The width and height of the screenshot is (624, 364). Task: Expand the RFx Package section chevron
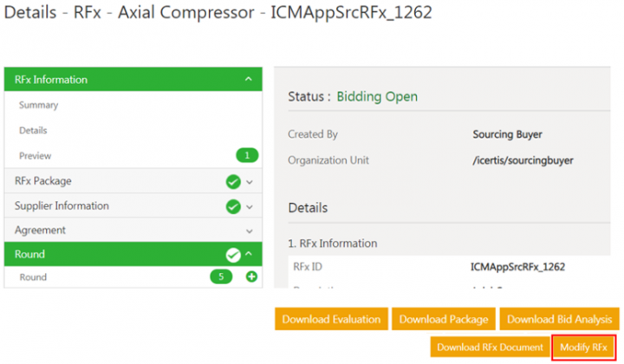(250, 182)
